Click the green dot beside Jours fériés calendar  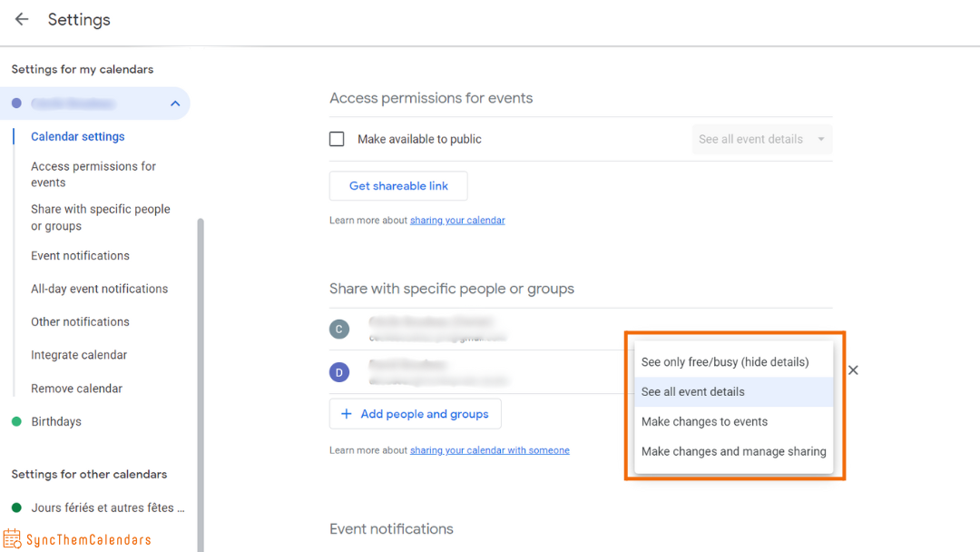(x=15, y=508)
